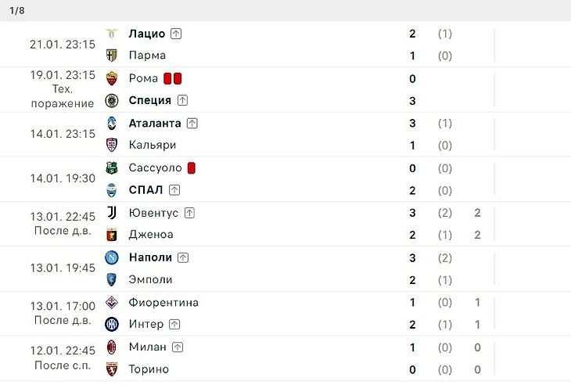Click the Juventus logo icon
571x392 pixels.
point(111,213)
